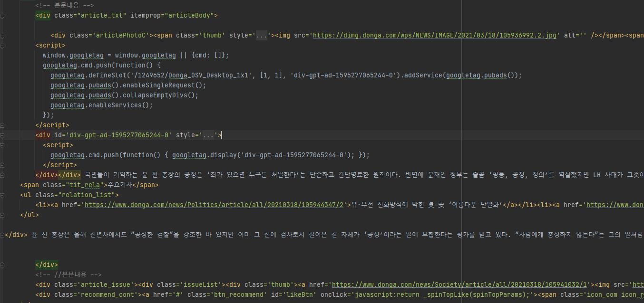Collapse the article_txt div fold marker
Viewport: 644px width, 303px height.
tap(2, 16)
